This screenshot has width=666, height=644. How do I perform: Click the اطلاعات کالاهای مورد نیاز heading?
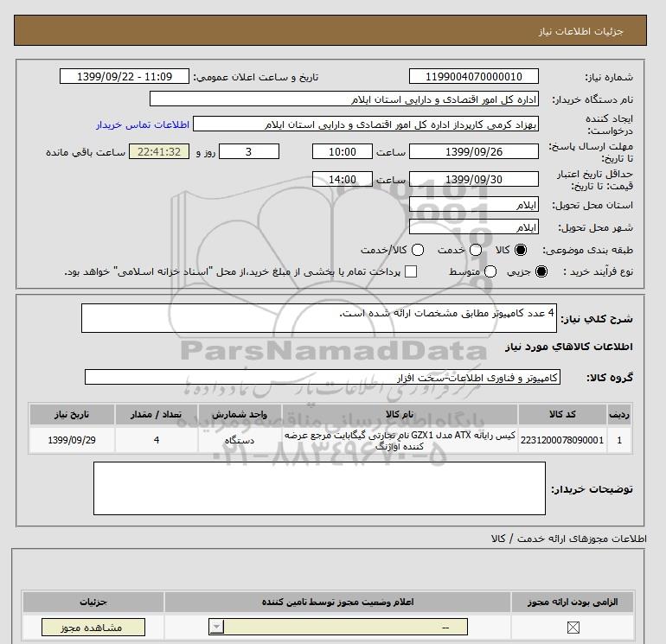click(x=568, y=347)
